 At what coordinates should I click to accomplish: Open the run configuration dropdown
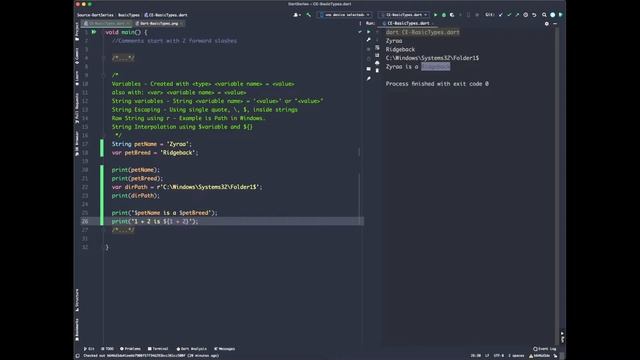coord(403,15)
